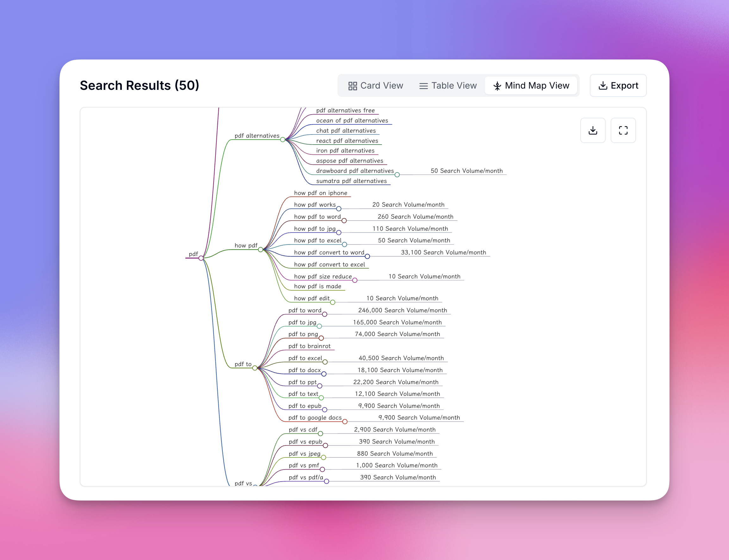Image resolution: width=729 pixels, height=560 pixels.
Task: Click '2,900 Search Volume/month' label
Action: pyautogui.click(x=395, y=430)
